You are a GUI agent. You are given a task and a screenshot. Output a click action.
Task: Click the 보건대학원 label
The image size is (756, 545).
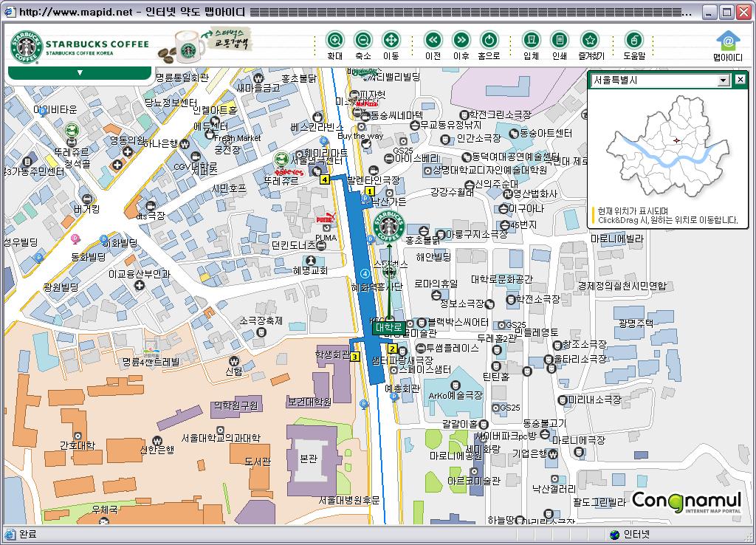click(309, 402)
